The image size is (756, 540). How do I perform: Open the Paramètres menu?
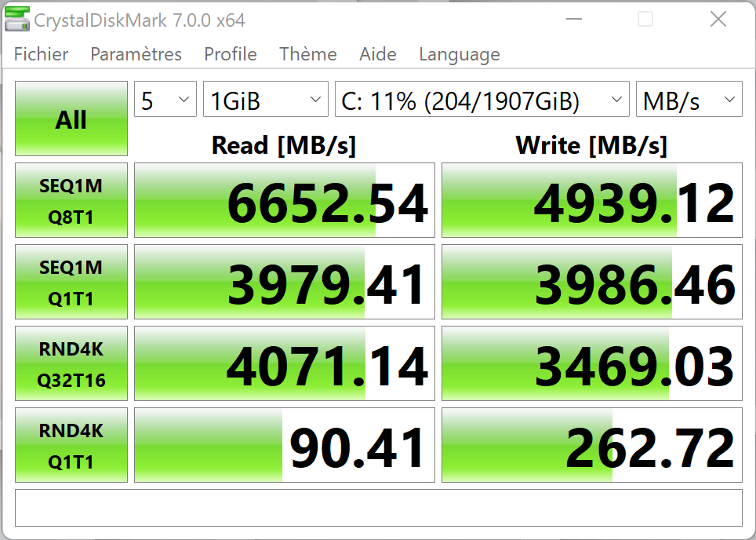click(x=136, y=54)
